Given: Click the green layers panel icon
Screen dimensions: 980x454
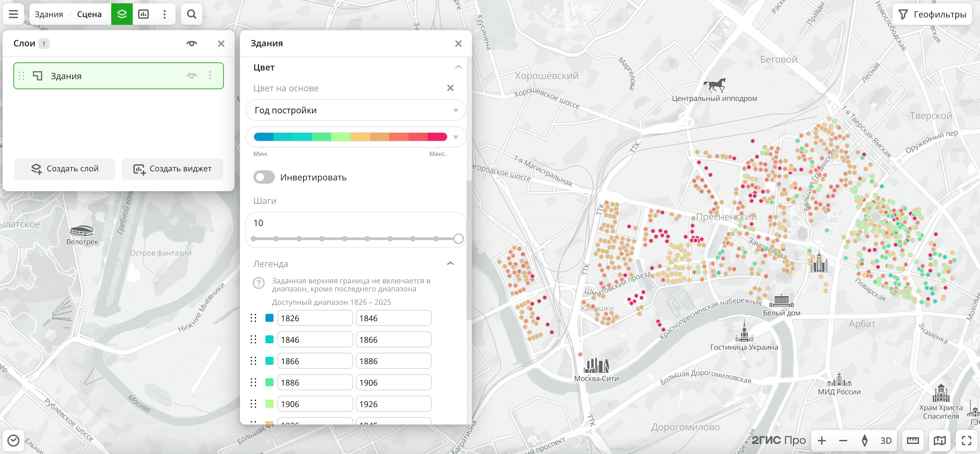Looking at the screenshot, I should 122,14.
